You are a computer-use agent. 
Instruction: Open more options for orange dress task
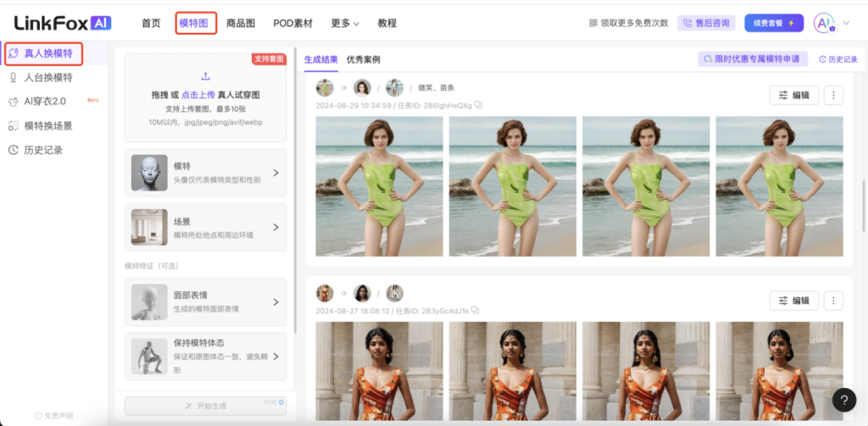tap(833, 301)
